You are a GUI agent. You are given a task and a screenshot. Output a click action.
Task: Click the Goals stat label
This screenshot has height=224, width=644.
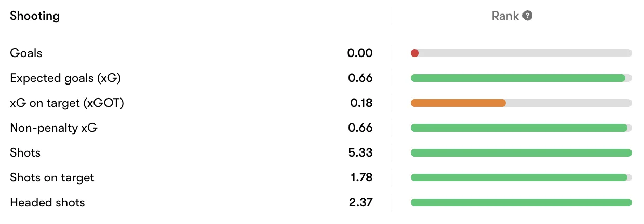point(26,53)
